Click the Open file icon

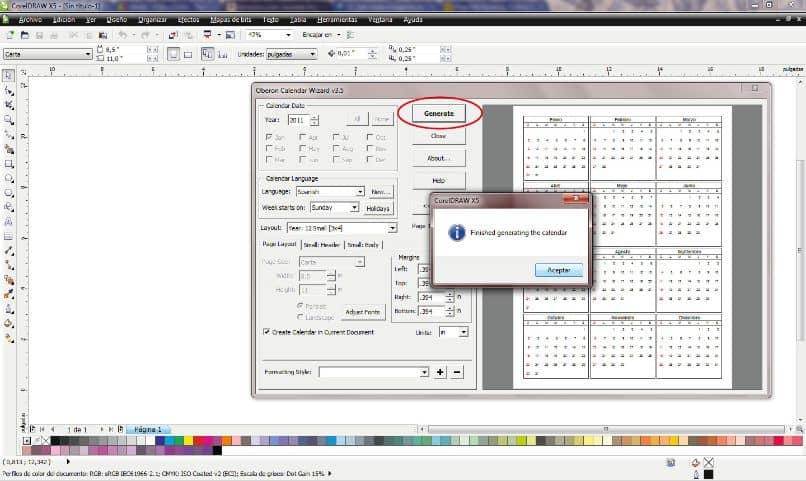click(x=25, y=35)
